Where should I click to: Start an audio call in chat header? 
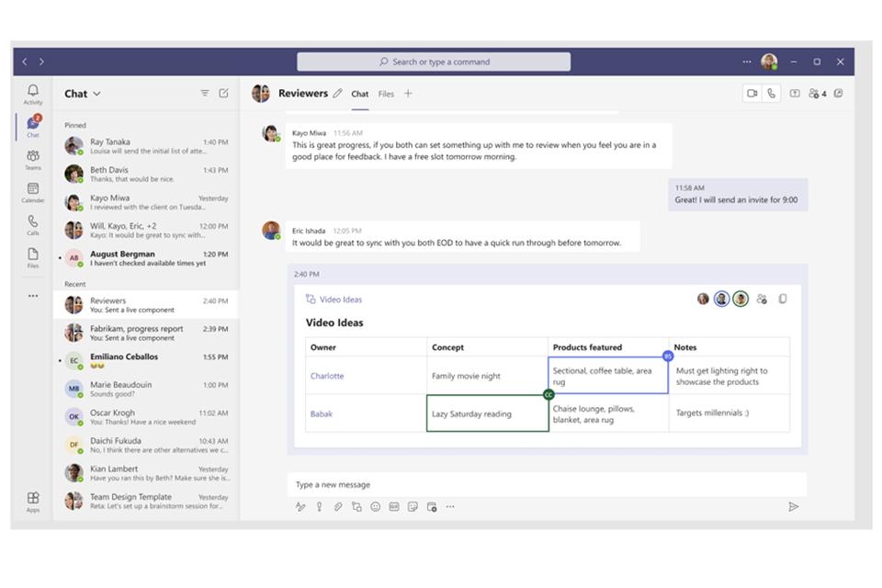(771, 94)
